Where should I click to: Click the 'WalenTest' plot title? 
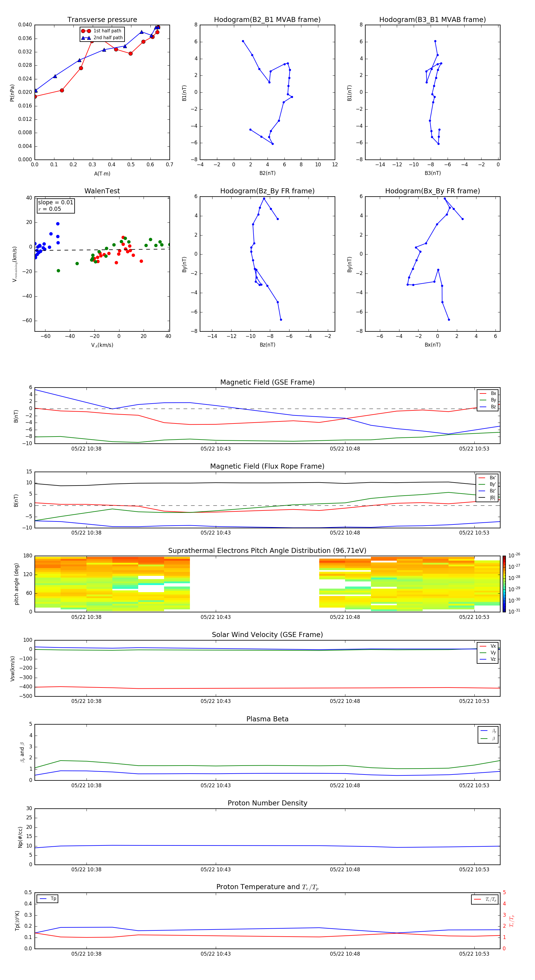click(102, 191)
